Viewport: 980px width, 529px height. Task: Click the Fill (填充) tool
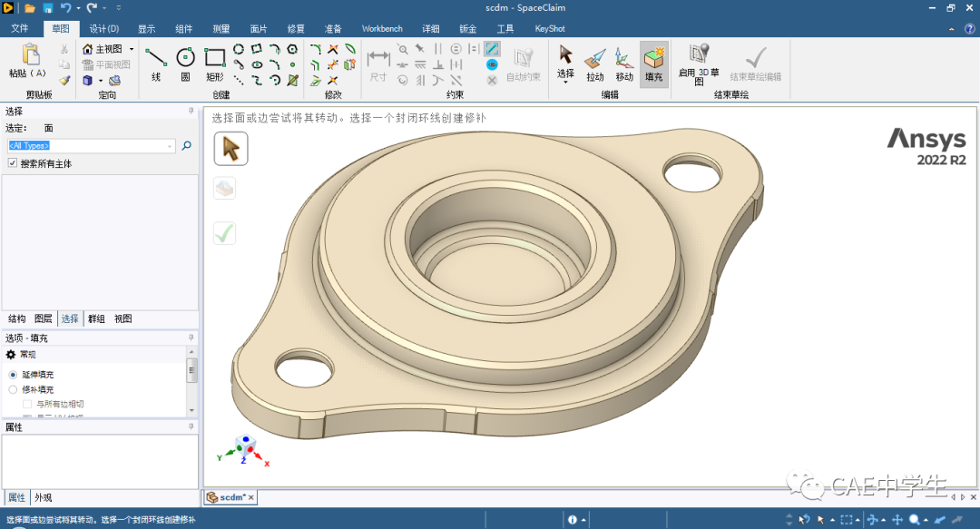[653, 64]
